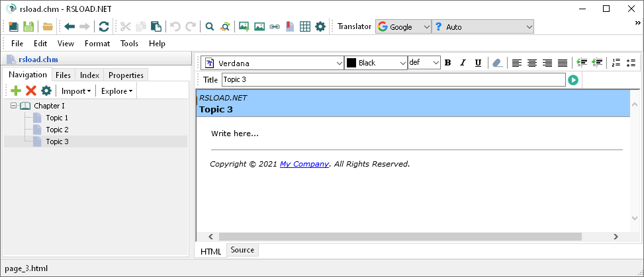Open topic settings gear in the Navigation panel
The height and width of the screenshot is (277, 644).
coord(46,91)
